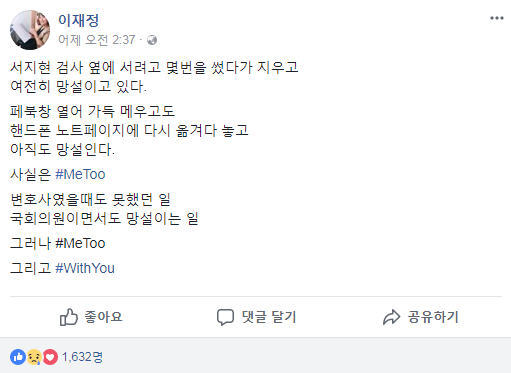Click the paragraph starting 서지현 검사 옆에
511x373 pixels.
[154, 77]
